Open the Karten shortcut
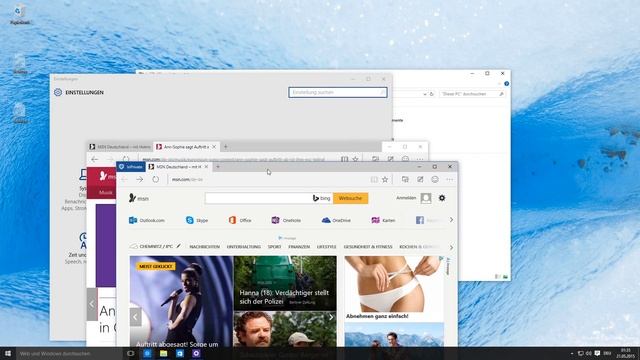 [x=383, y=220]
